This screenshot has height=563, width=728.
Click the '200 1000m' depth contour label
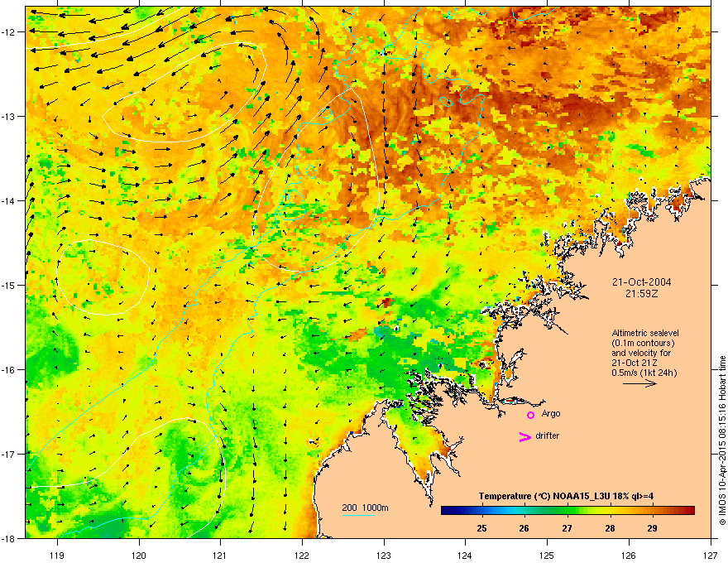tap(366, 508)
